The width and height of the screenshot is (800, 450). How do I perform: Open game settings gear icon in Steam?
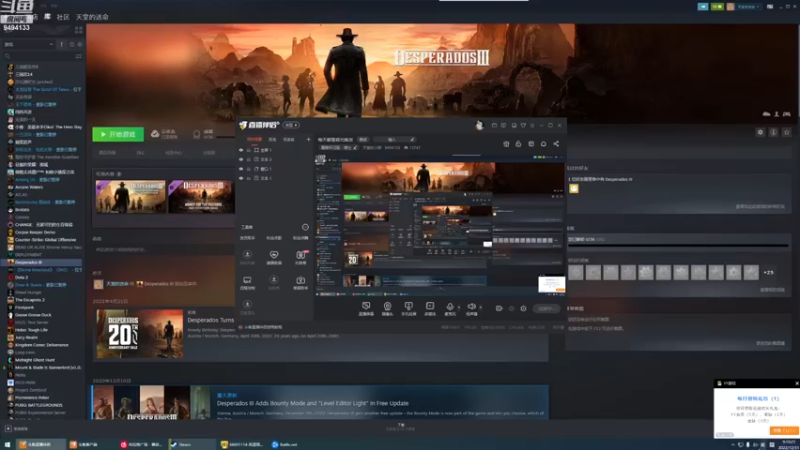[x=760, y=132]
